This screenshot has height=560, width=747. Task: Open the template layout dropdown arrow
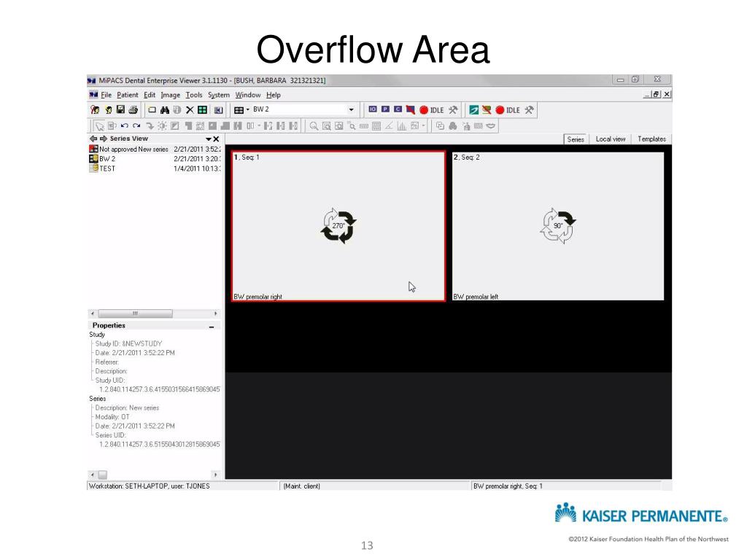pos(248,109)
